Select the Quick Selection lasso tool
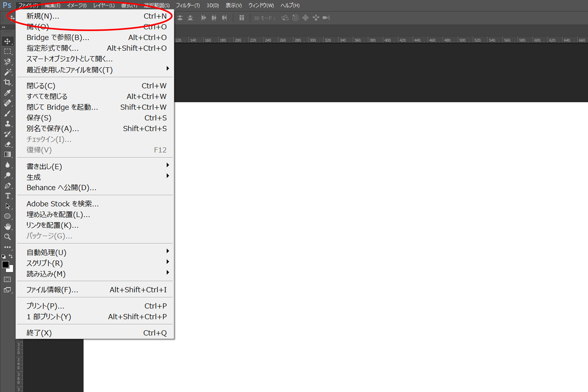588x392 pixels. pos(7,62)
